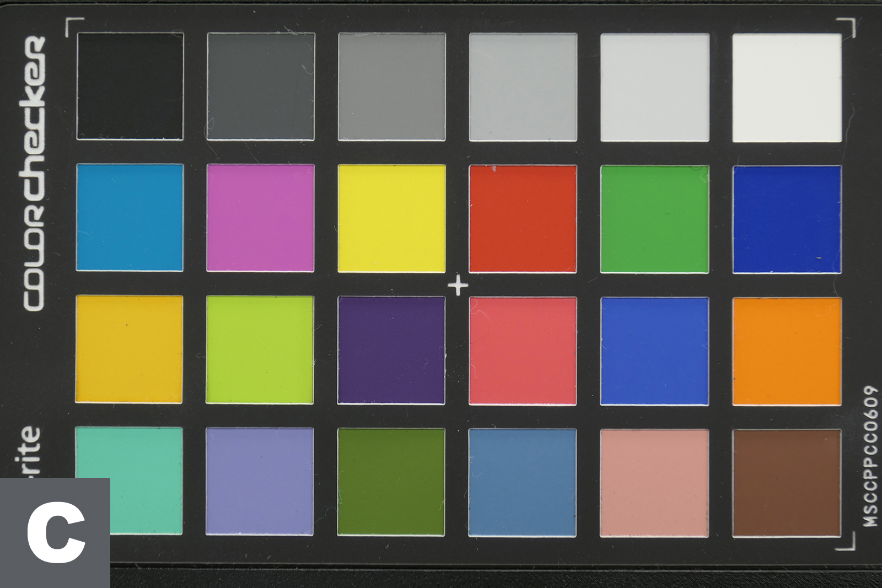Select the green patch in the second row
The height and width of the screenshot is (588, 882).
point(654,219)
